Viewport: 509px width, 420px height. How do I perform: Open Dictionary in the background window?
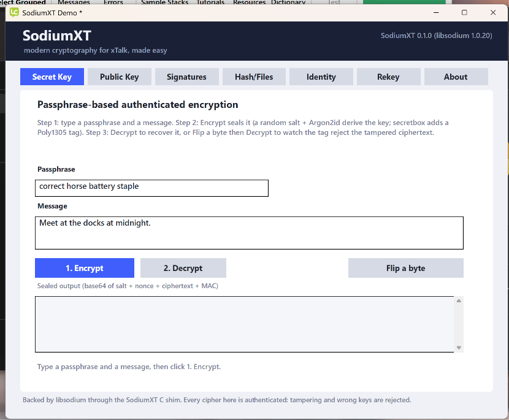tap(288, 2)
